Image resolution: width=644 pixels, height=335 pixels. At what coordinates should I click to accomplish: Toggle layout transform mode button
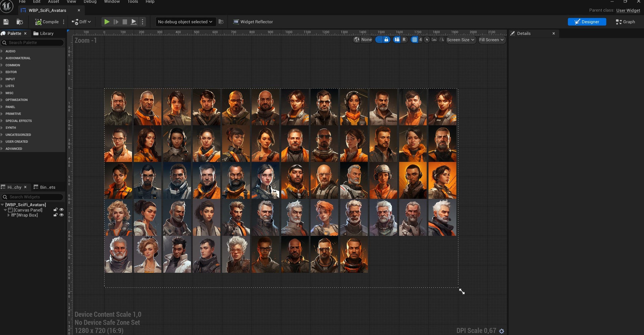(397, 40)
